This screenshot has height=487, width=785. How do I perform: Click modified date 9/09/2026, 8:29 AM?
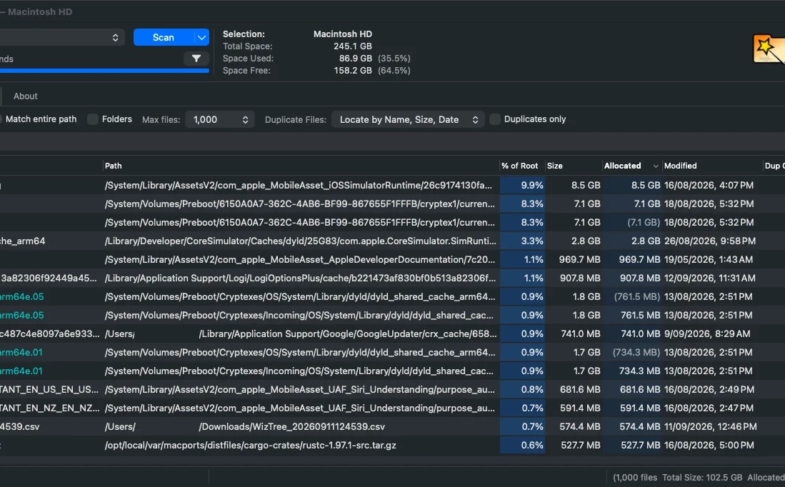point(707,333)
